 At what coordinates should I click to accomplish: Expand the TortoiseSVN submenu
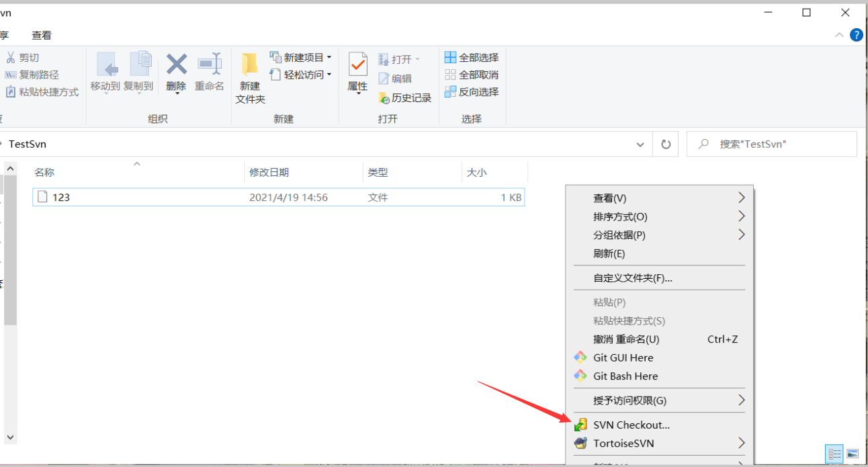pyautogui.click(x=660, y=443)
